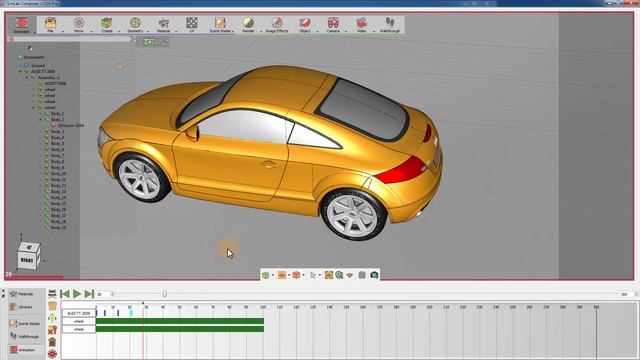
Task: Select the Move tool icon
Action: click(x=79, y=24)
